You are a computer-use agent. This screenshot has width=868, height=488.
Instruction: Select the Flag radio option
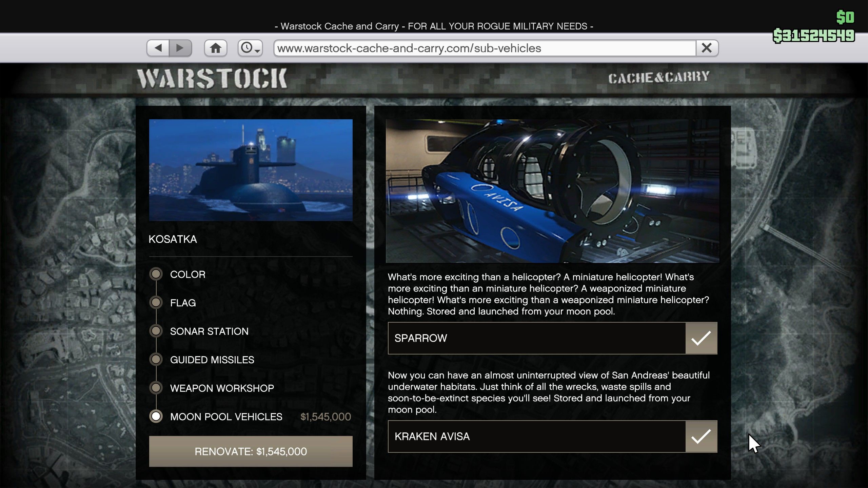click(x=156, y=303)
